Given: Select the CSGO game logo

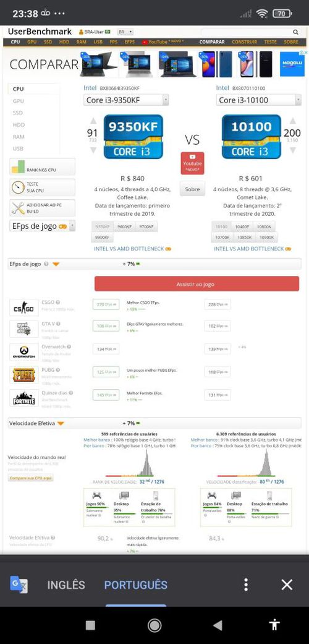Looking at the screenshot, I should [x=24, y=307].
